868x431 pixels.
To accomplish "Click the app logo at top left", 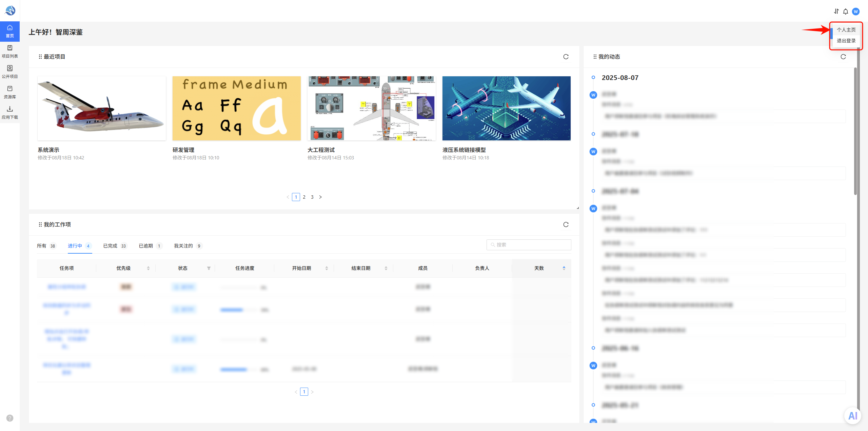I will click(x=10, y=11).
